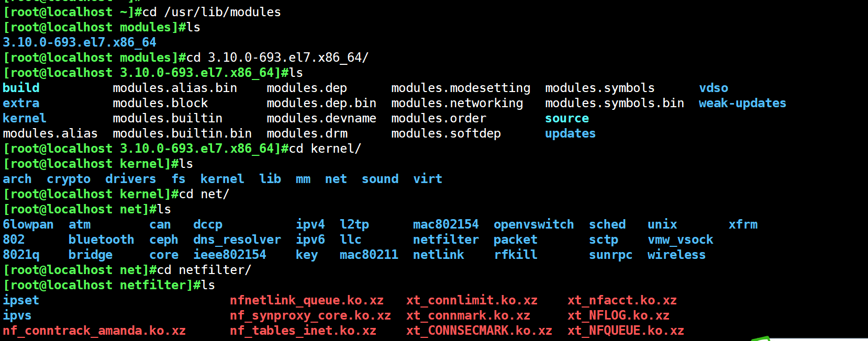This screenshot has width=868, height=341.
Task: Click the virt directory name
Action: (427, 179)
